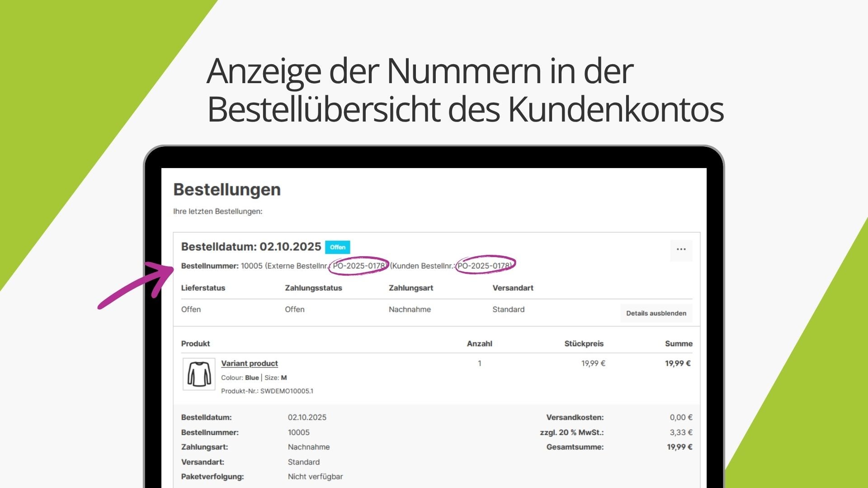Click the blue Offen status badge
Image resolution: width=868 pixels, height=488 pixels.
pyautogui.click(x=337, y=247)
